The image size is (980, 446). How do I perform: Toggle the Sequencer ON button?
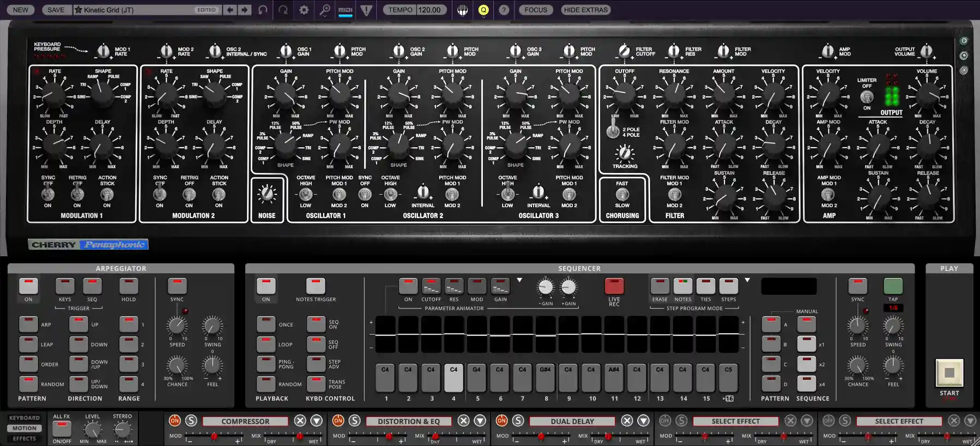[x=266, y=286]
